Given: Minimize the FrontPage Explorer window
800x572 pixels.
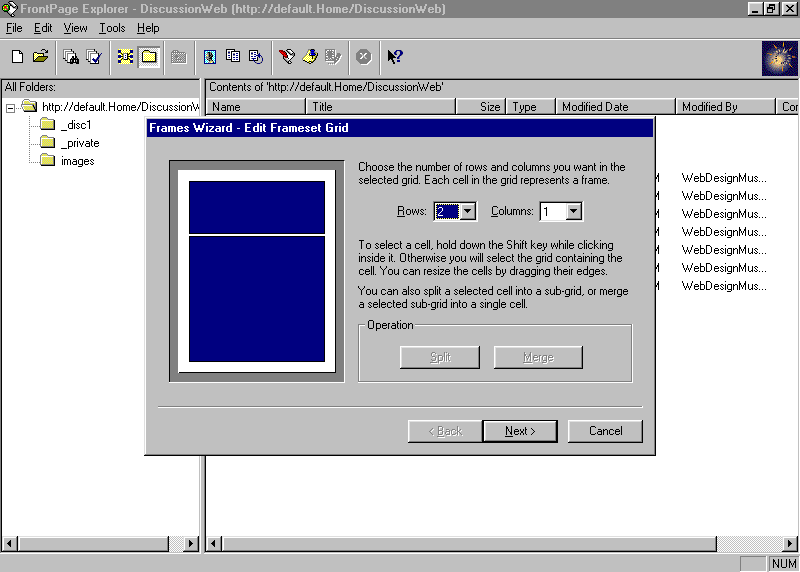Looking at the screenshot, I should point(756,9).
